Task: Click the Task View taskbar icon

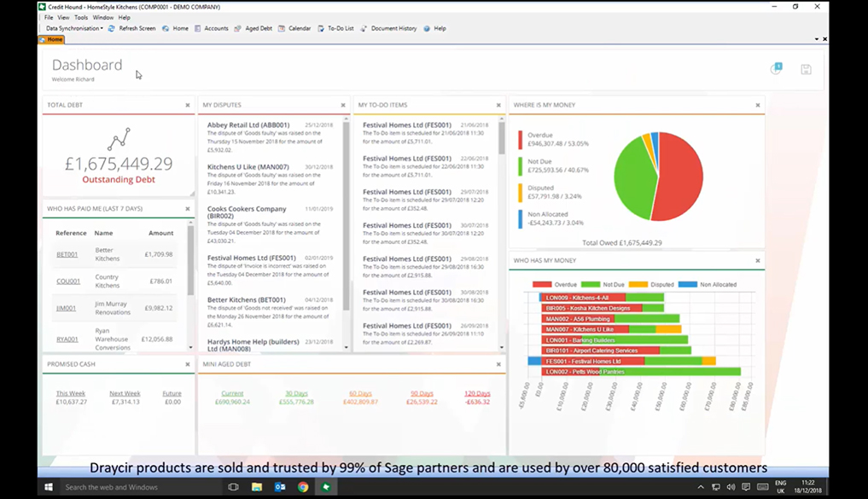Action: (234, 487)
